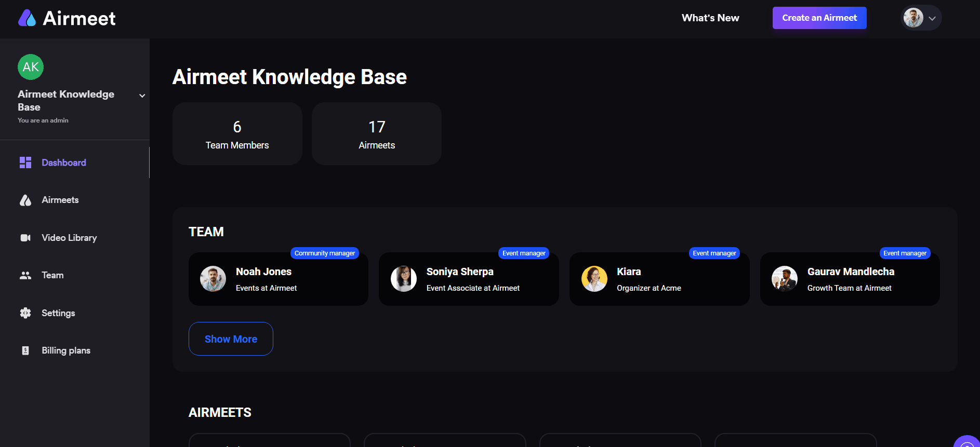Open Noah Jones team member card

(x=279, y=279)
